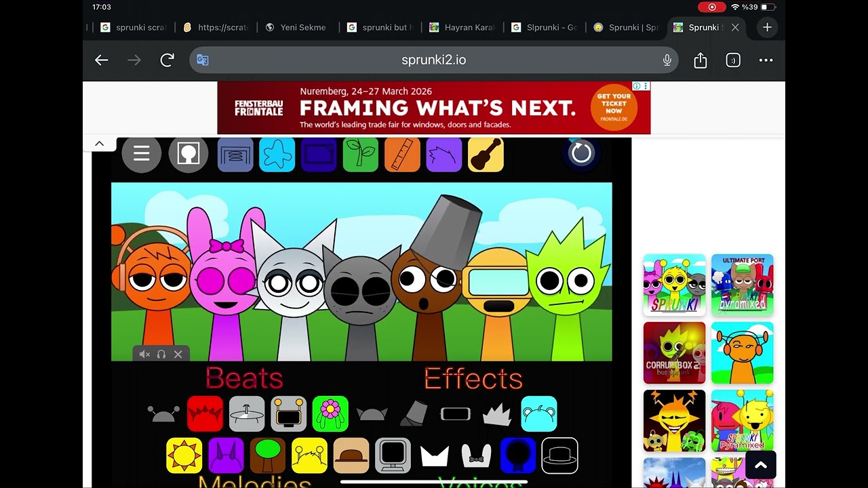Open the Corruptbox 2 game thumbnail
Image resolution: width=868 pixels, height=488 pixels.
click(674, 353)
